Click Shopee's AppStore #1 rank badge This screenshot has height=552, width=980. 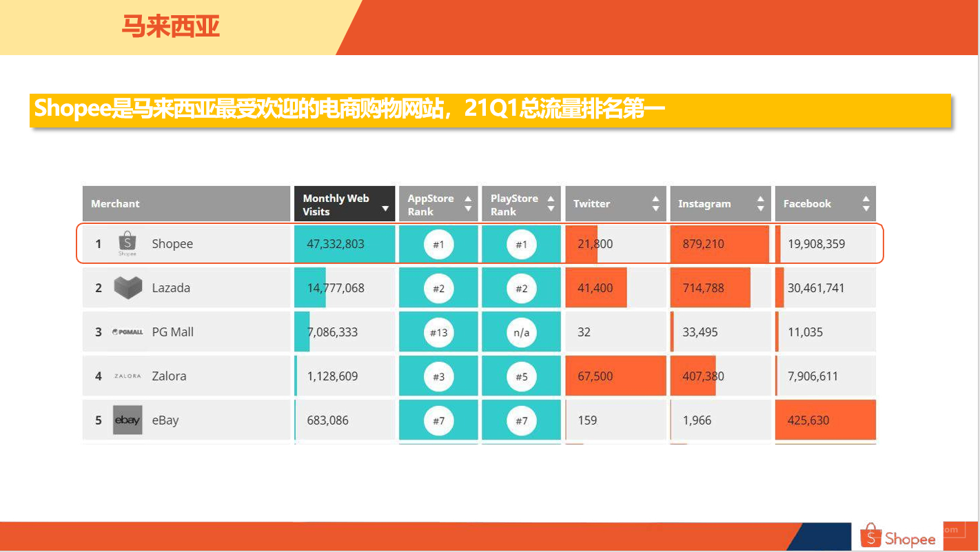(x=439, y=244)
